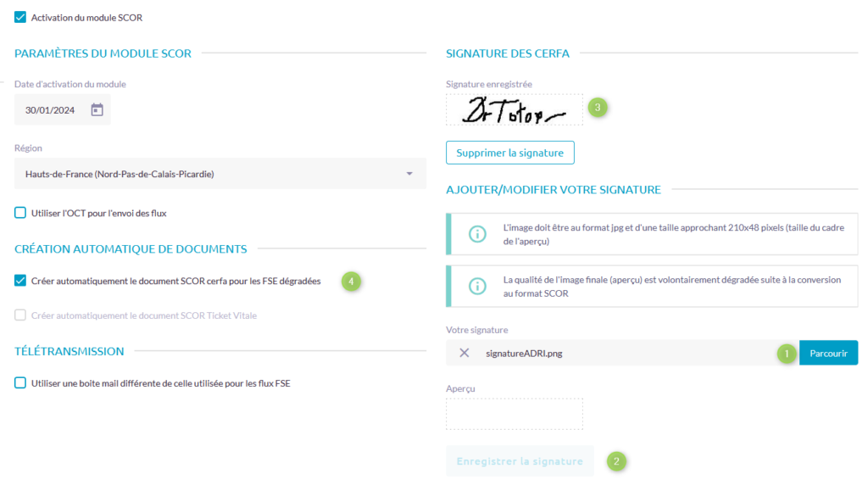The image size is (868, 485).
Task: Enable Utiliser l'OCT pour l'envoi des flux
Action: click(20, 213)
